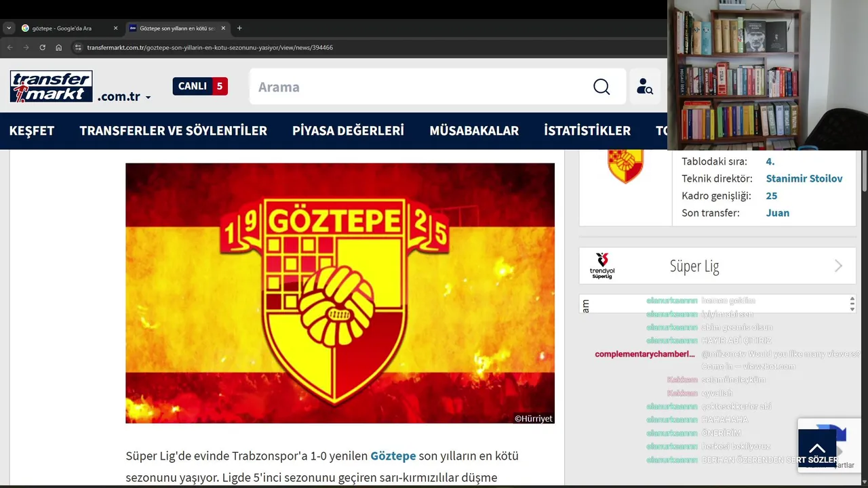View site information icon in address bar

(78, 47)
